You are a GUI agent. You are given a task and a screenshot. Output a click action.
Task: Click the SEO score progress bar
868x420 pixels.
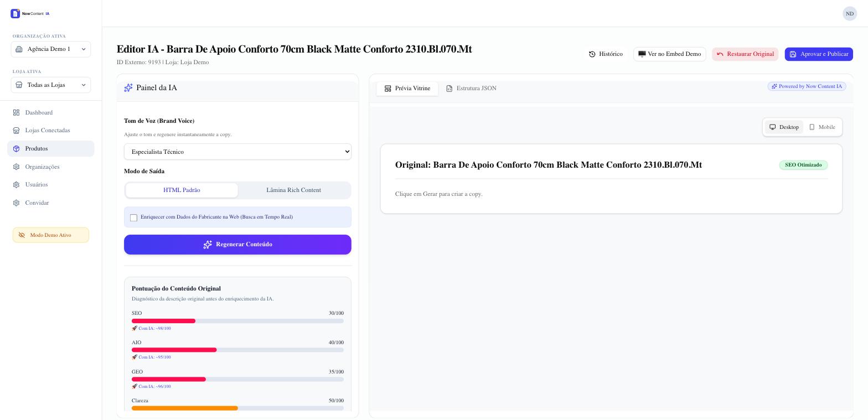237,321
